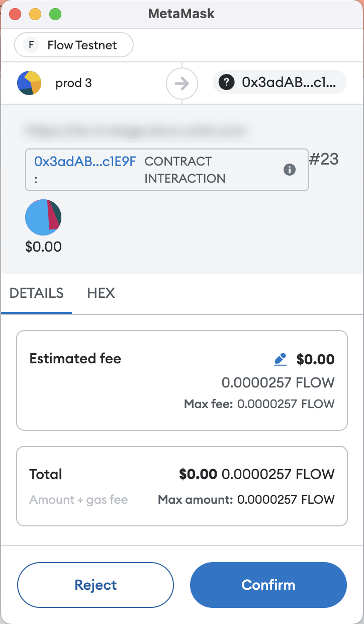Click the prod 3 account avatar

coord(29,83)
